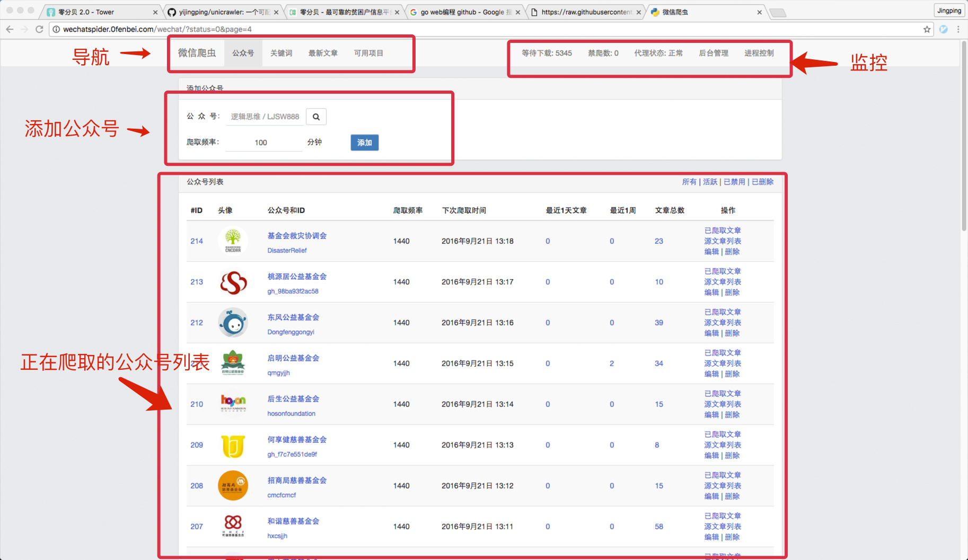Click the search magnifier button for 公众号
The height and width of the screenshot is (560, 968).
[316, 117]
